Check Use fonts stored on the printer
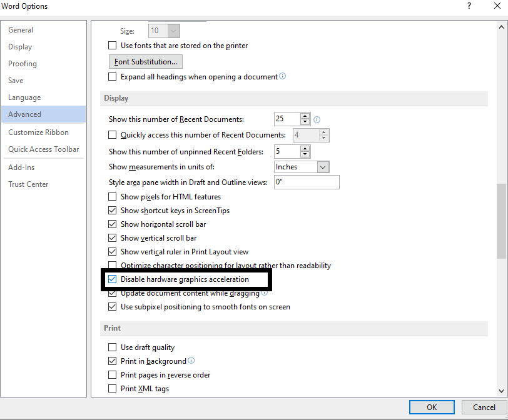The image size is (508, 420). [x=112, y=45]
